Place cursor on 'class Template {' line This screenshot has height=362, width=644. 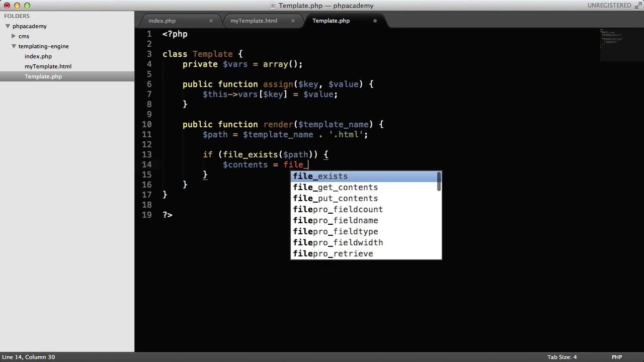(x=202, y=54)
